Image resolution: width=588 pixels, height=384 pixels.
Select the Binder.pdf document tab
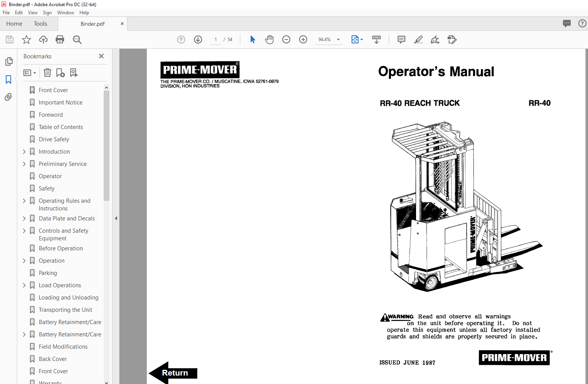[92, 24]
